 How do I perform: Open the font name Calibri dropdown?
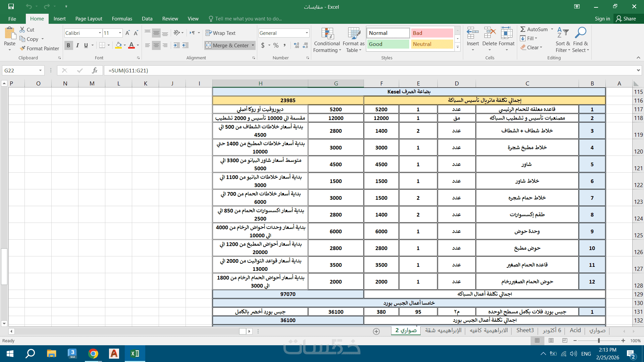click(100, 33)
